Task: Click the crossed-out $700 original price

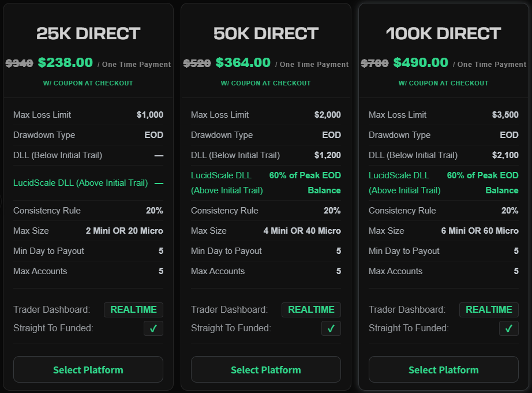Action: [x=374, y=63]
